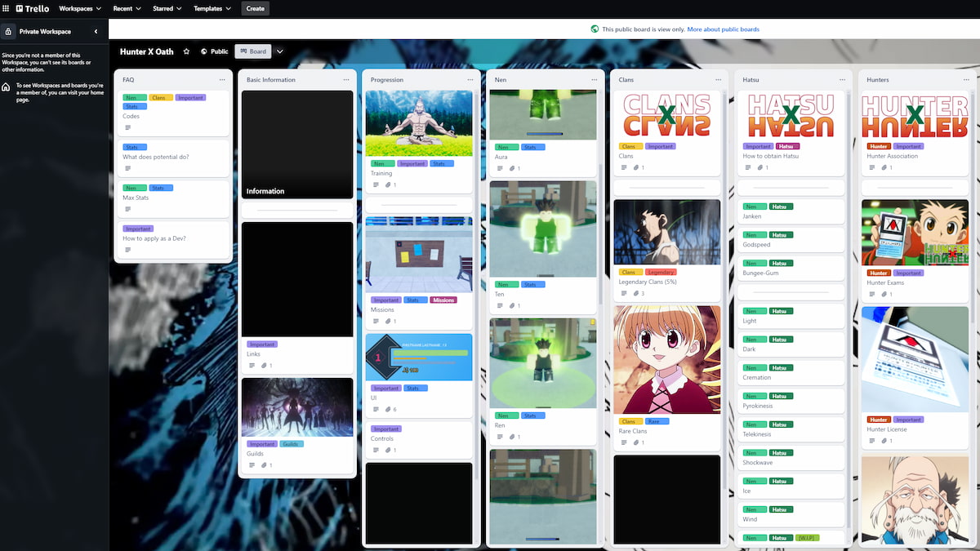Click the Starred menu item
The height and width of the screenshot is (551, 980).
pyautogui.click(x=167, y=9)
